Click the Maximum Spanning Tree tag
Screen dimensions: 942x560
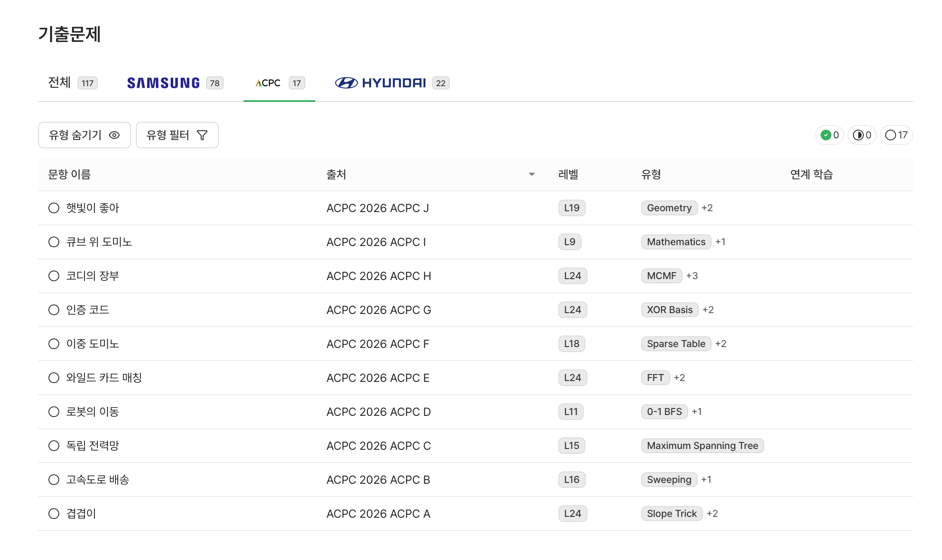pyautogui.click(x=703, y=446)
